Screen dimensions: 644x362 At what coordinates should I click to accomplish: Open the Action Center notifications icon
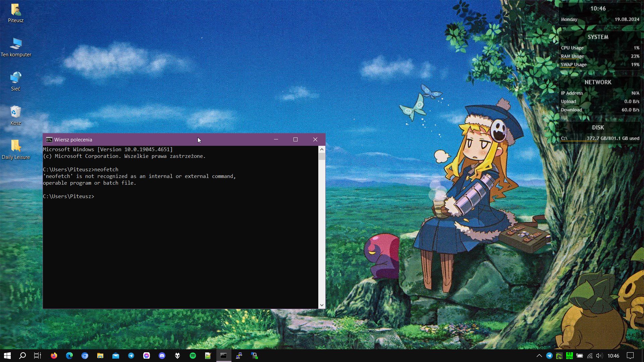click(630, 356)
